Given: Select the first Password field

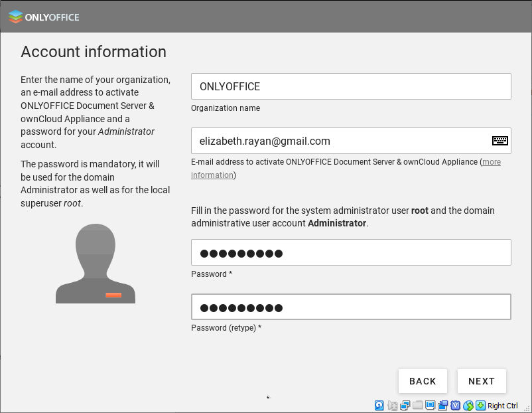Looking at the screenshot, I should [x=351, y=252].
